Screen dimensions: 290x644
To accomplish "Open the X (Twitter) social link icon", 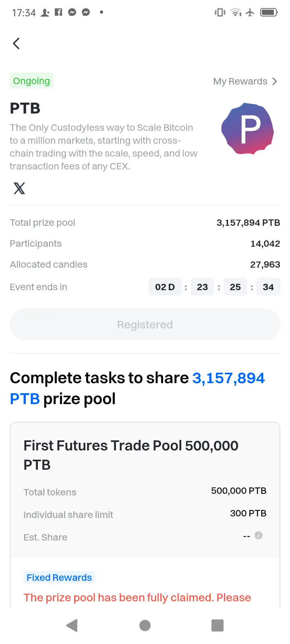I will [19, 188].
